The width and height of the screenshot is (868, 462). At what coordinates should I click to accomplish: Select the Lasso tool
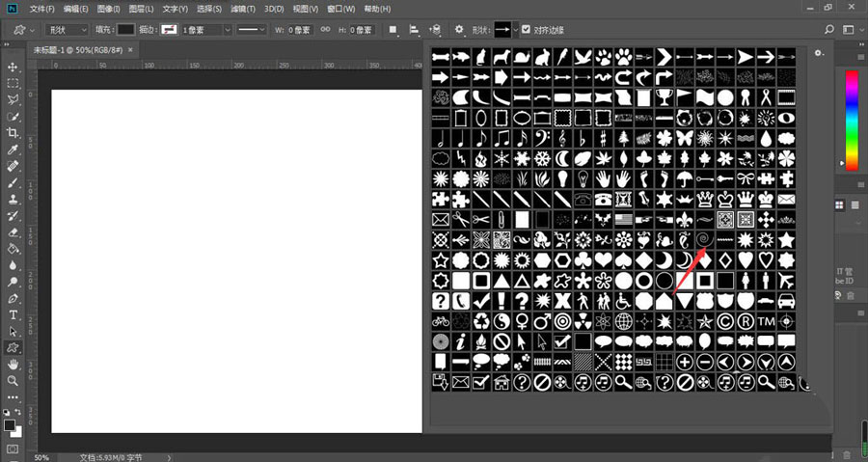[13, 100]
